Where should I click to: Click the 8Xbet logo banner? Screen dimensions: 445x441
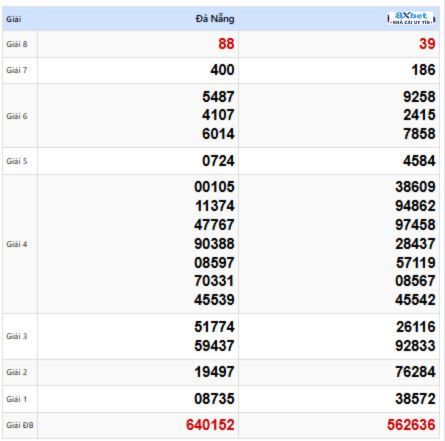pyautogui.click(x=411, y=18)
